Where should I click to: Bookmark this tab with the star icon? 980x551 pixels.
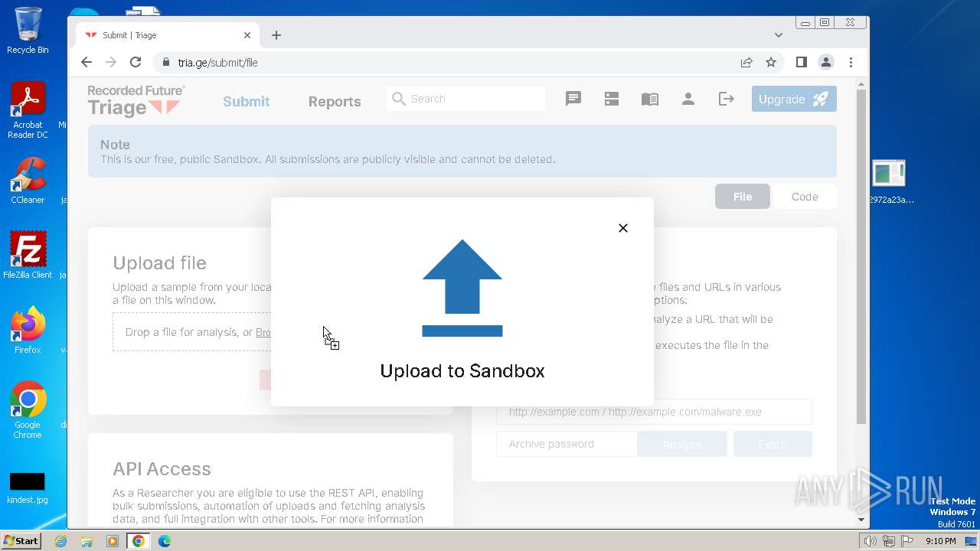771,63
